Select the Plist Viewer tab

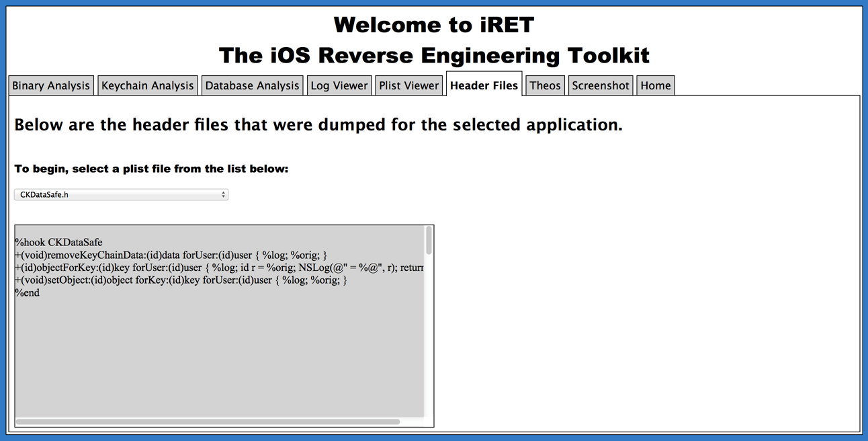point(408,85)
